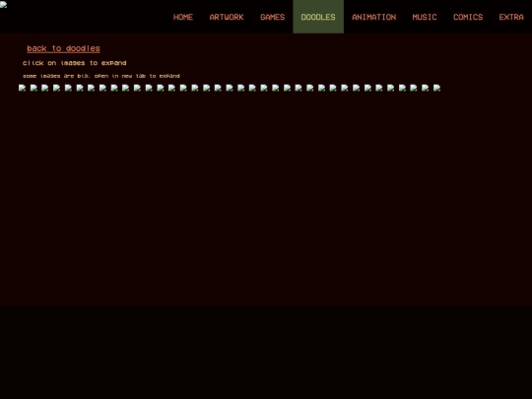Click the broken logo image in top-left corner

(x=3, y=4)
